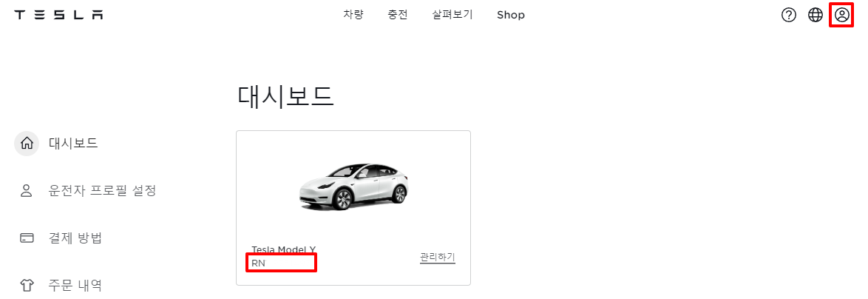Open the globe language selector icon

coord(816,15)
